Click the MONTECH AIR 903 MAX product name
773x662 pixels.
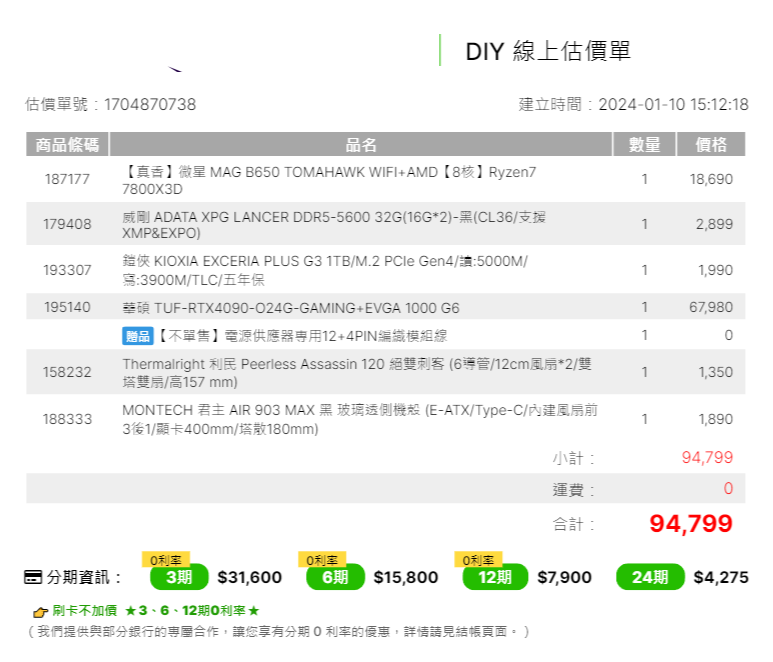pyautogui.click(x=360, y=419)
